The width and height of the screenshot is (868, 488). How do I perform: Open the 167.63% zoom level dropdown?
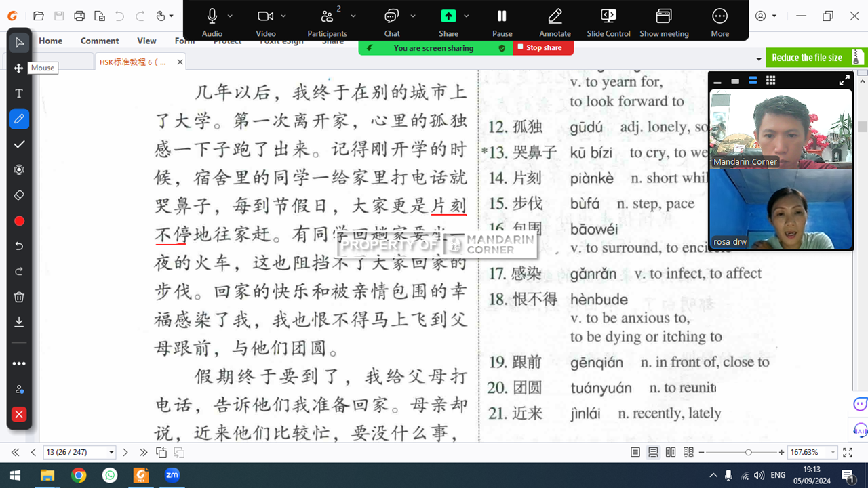pos(833,452)
